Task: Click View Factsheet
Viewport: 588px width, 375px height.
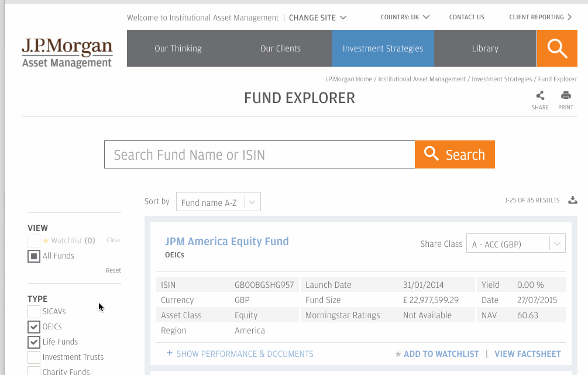Action: (x=528, y=354)
